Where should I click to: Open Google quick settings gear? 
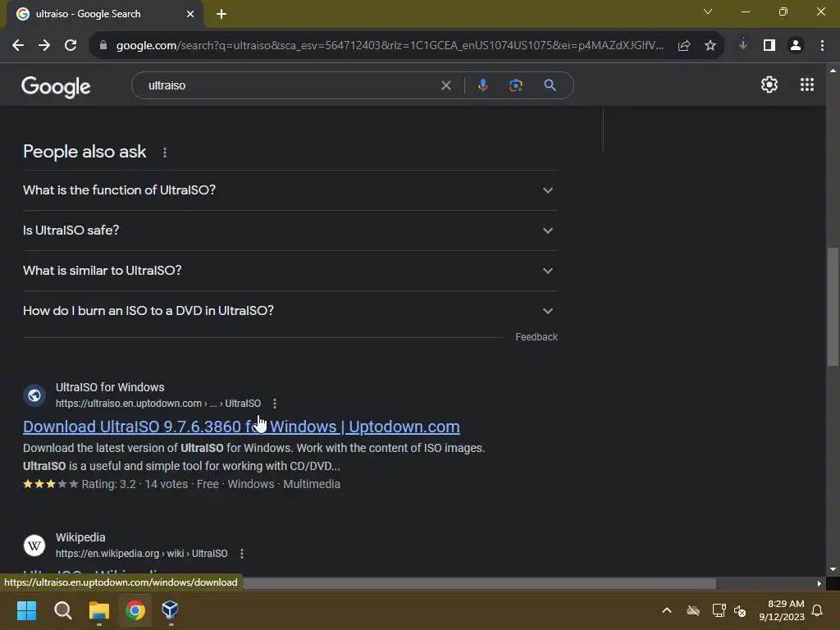[x=769, y=84]
